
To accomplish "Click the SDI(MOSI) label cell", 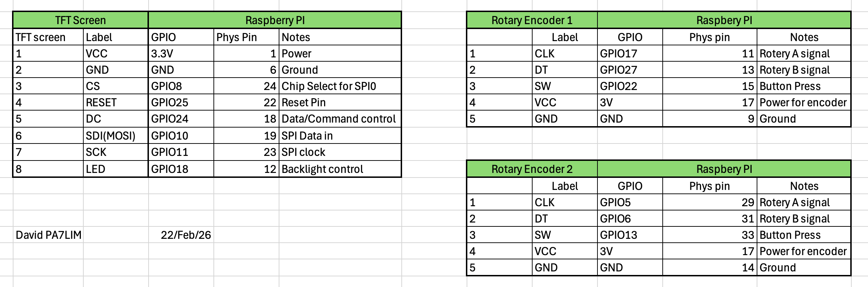I will point(115,136).
